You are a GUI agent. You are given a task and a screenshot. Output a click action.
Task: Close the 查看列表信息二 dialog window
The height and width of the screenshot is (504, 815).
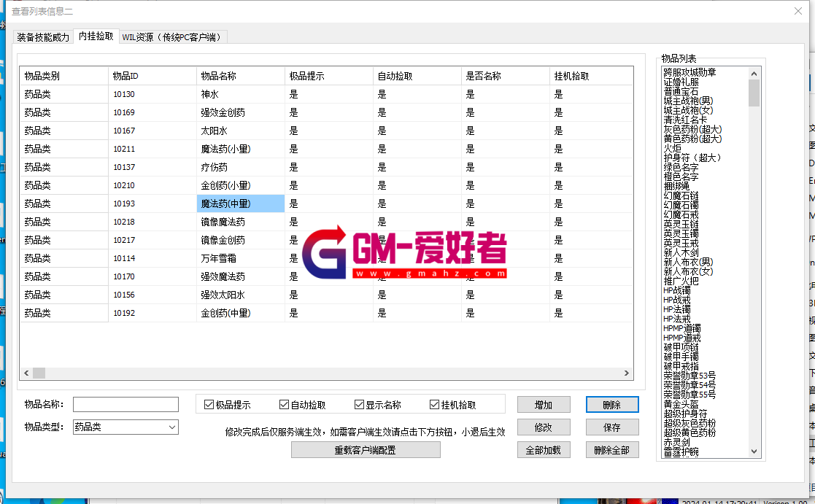(x=797, y=11)
